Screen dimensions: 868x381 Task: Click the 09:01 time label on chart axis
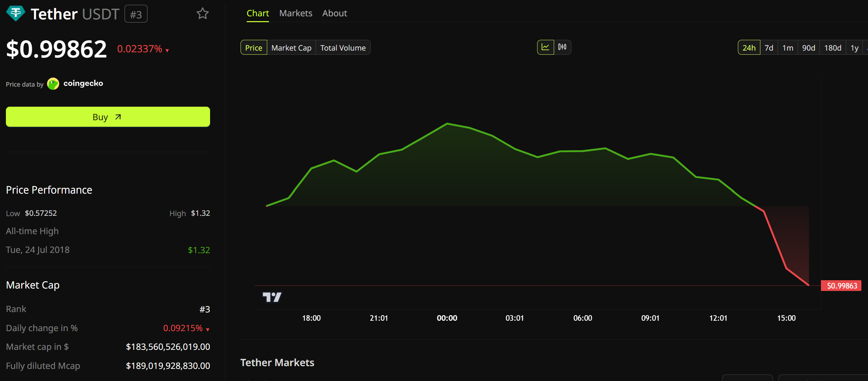[x=650, y=318]
